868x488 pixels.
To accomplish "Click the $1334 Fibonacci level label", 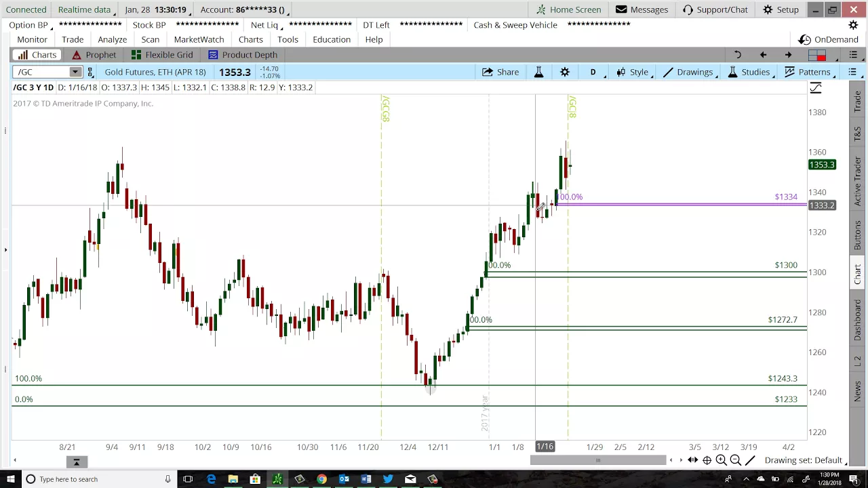I will (x=786, y=197).
